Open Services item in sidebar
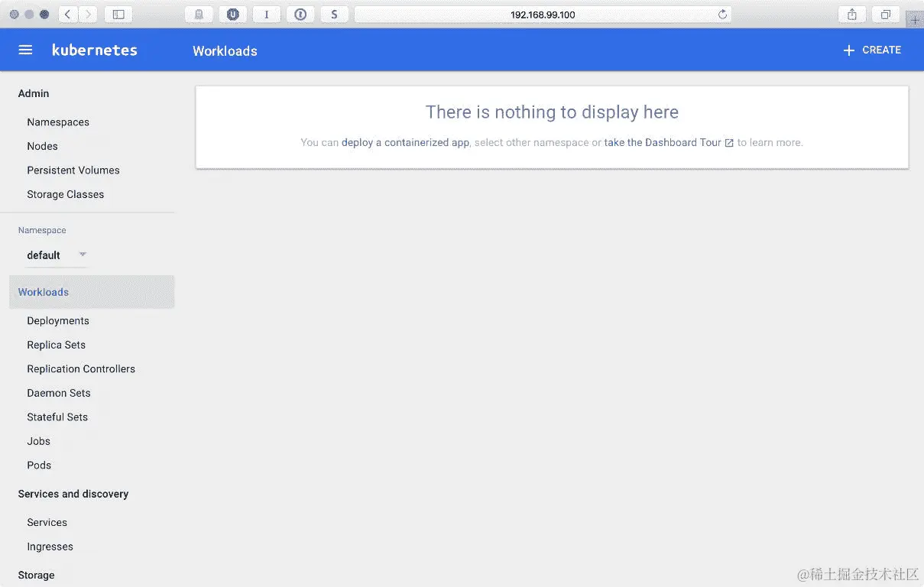924x587 pixels. point(47,523)
